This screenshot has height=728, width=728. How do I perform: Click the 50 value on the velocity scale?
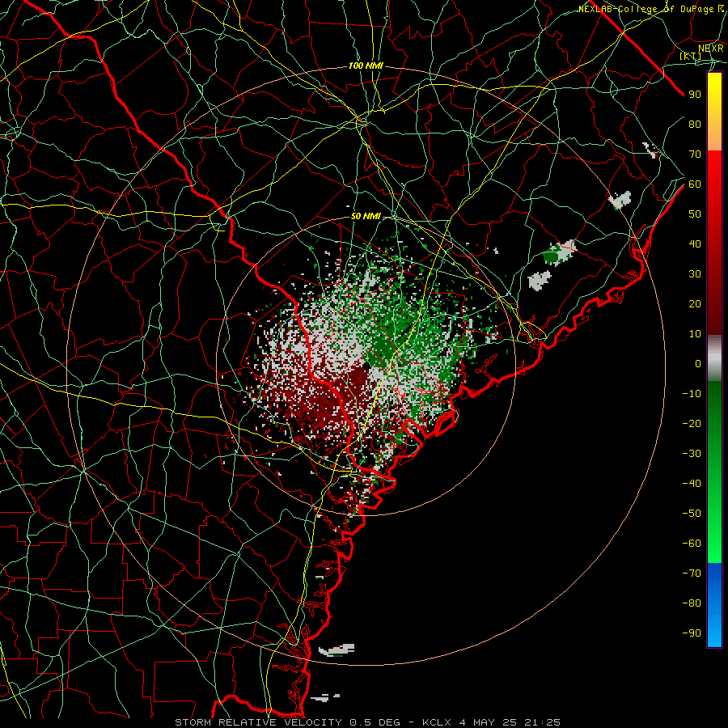coord(695,214)
